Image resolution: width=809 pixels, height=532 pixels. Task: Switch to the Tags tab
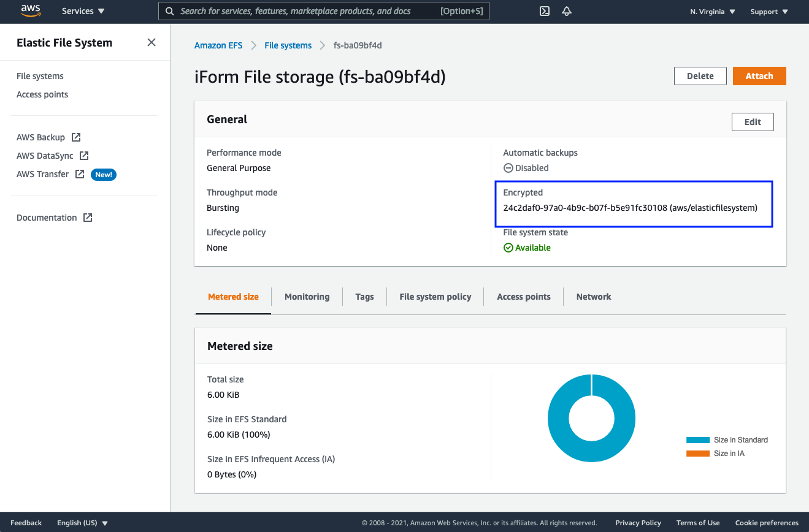pyautogui.click(x=364, y=297)
